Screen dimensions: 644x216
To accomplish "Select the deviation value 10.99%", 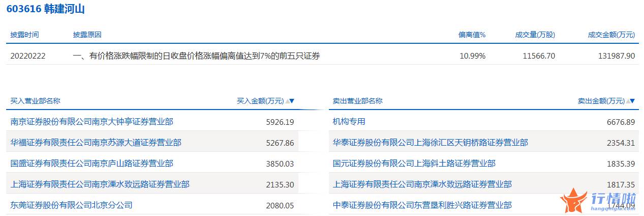I will [473, 56].
